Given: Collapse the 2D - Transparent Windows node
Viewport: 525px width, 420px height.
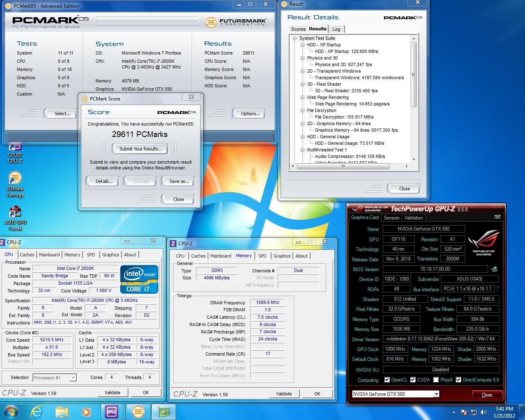Looking at the screenshot, I should click(x=302, y=71).
